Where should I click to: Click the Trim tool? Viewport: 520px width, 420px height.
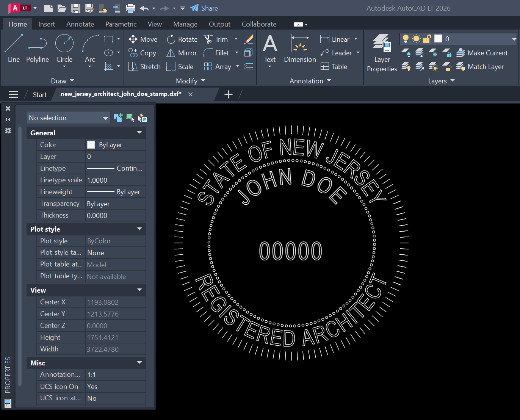216,39
